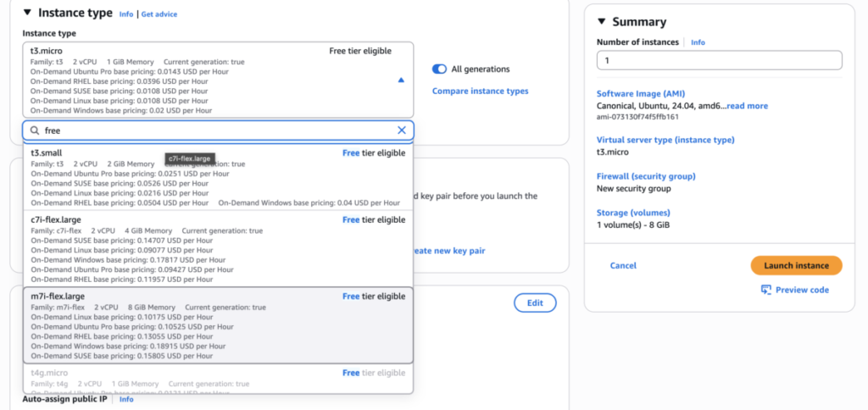Open the Compare instance types link
868x410 pixels.
(480, 91)
